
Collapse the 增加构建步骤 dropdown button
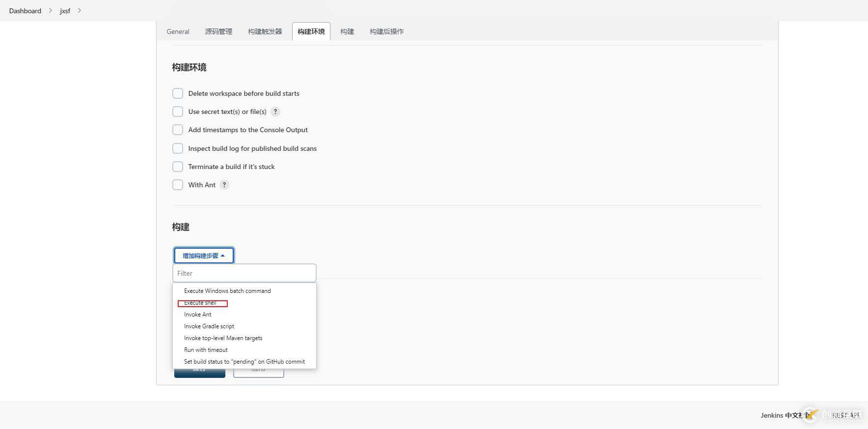[x=204, y=256]
